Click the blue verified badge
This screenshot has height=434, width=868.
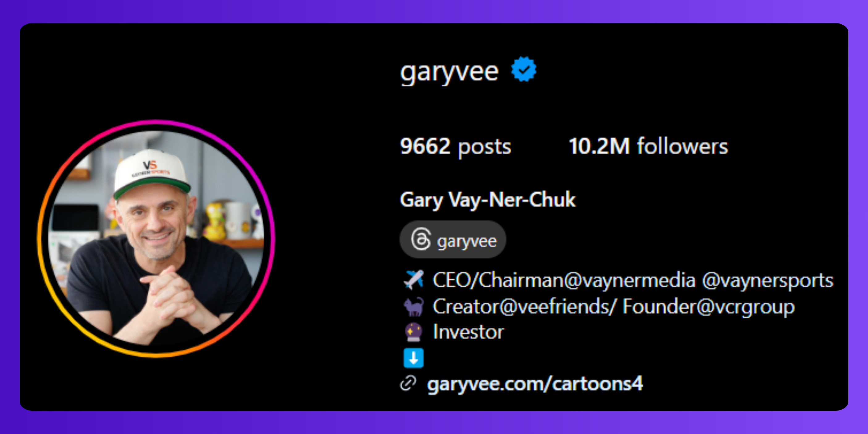pos(523,69)
